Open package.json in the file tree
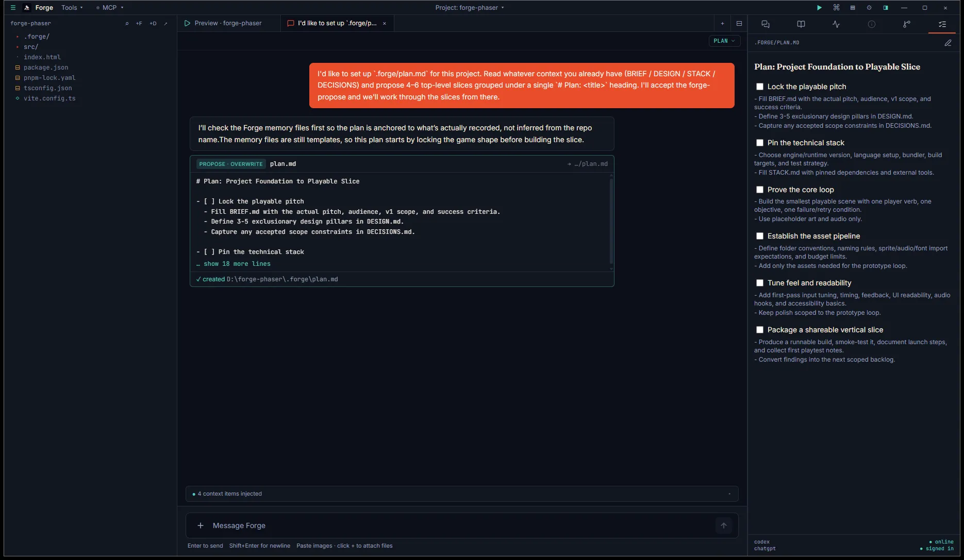The image size is (964, 560). tap(46, 67)
